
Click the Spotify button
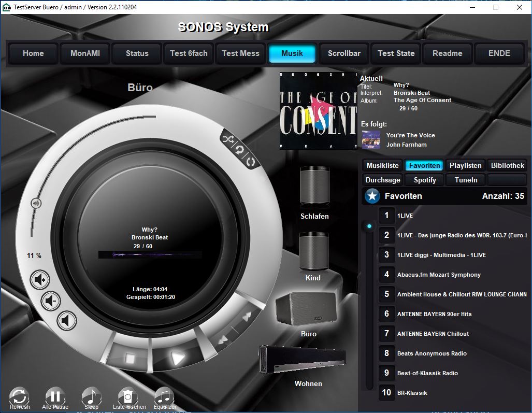pos(425,180)
